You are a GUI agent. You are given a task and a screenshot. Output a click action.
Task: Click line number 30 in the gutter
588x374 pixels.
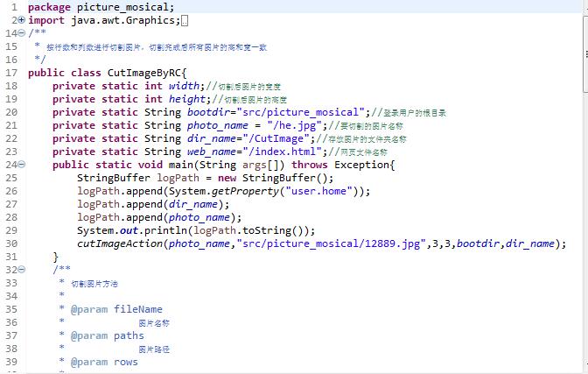(x=11, y=243)
